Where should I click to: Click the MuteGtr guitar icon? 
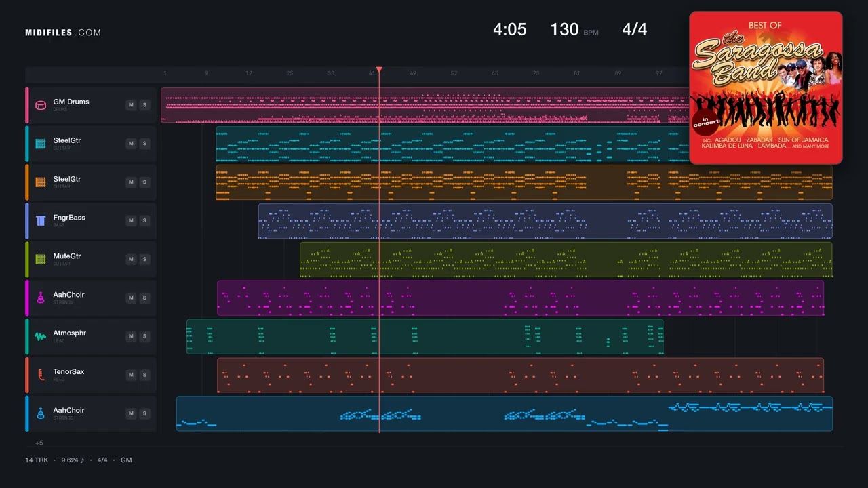[x=41, y=260]
